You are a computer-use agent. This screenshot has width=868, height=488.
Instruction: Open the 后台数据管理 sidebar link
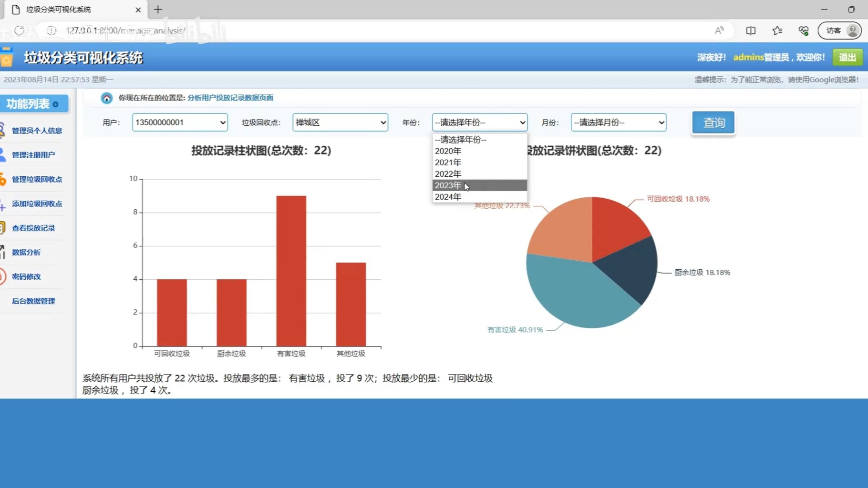tap(33, 301)
